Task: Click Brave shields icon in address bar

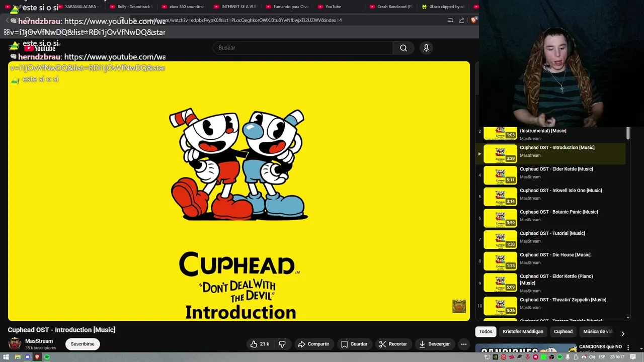Action: (473, 20)
